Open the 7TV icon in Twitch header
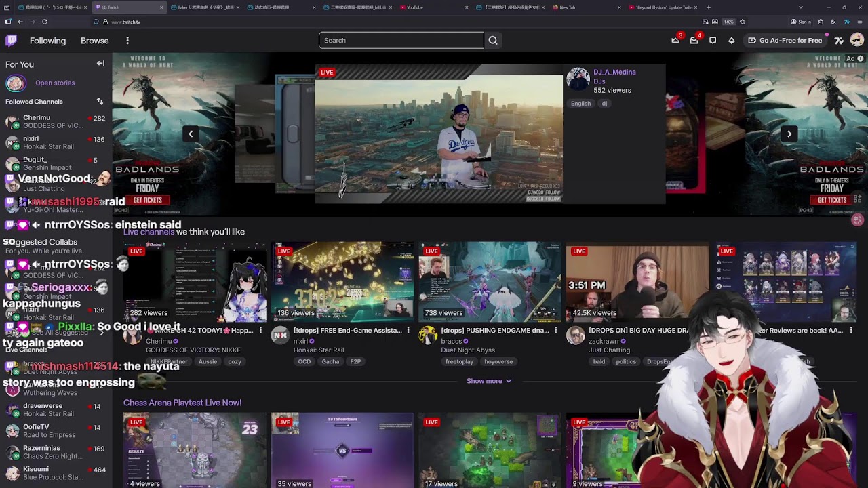The image size is (868, 488). click(x=839, y=41)
